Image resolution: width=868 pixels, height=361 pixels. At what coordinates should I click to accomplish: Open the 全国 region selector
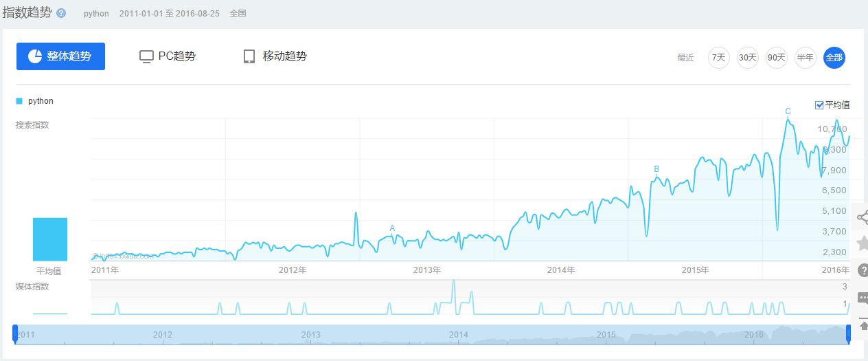pos(238,14)
